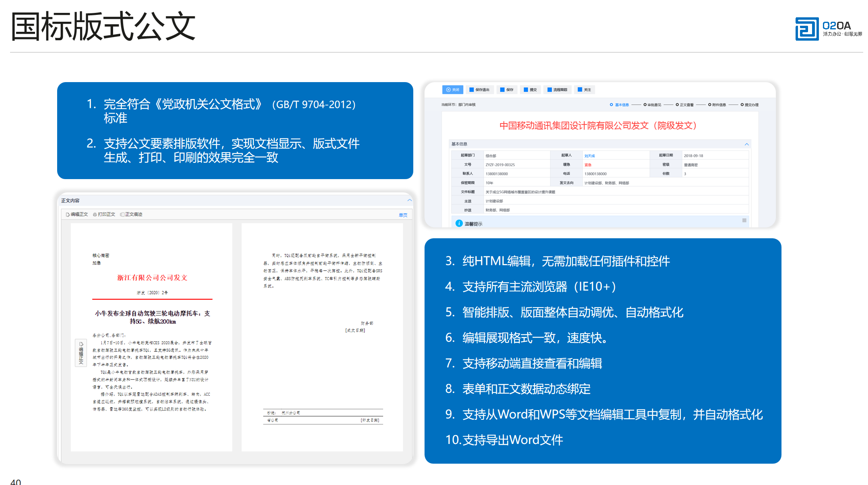Click the 份数 value 3
868x485 pixels.
coord(685,174)
